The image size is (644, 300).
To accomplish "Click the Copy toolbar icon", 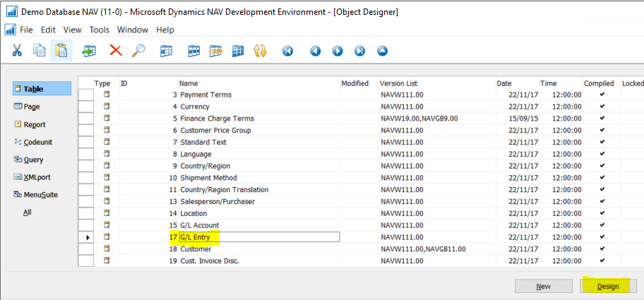I will 40,51.
